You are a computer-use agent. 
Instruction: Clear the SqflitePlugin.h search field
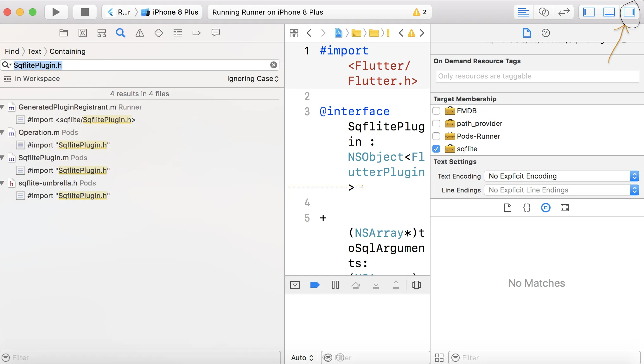tap(273, 65)
